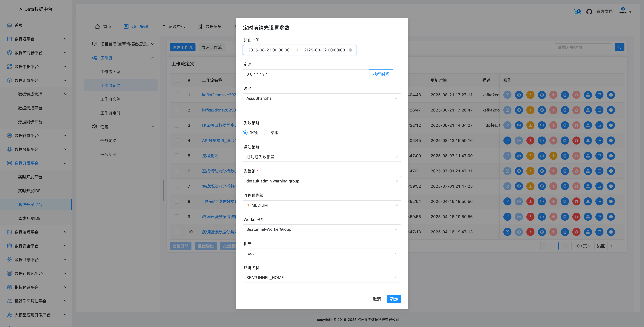Click the 执行时间 button
The height and width of the screenshot is (327, 644).
(x=381, y=74)
